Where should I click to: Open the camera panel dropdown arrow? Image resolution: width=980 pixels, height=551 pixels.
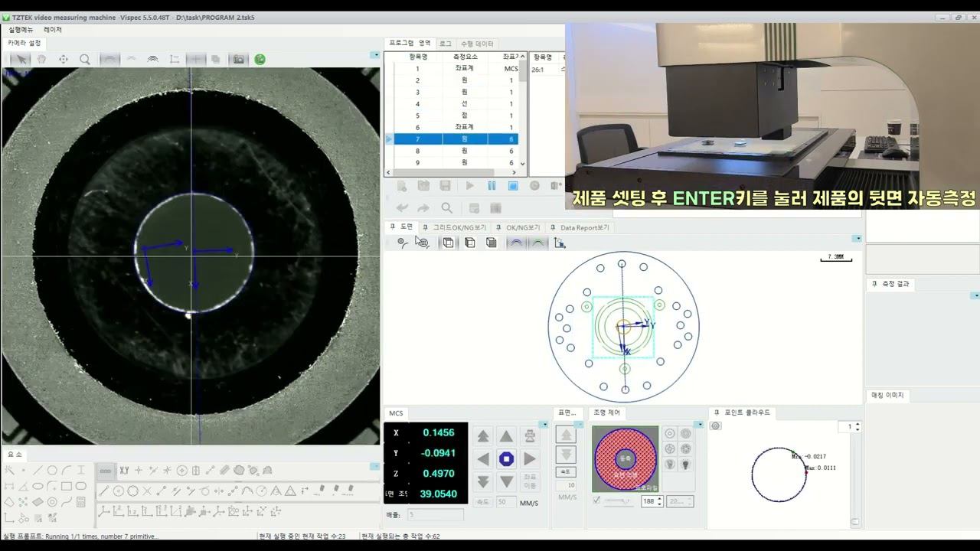click(x=374, y=55)
